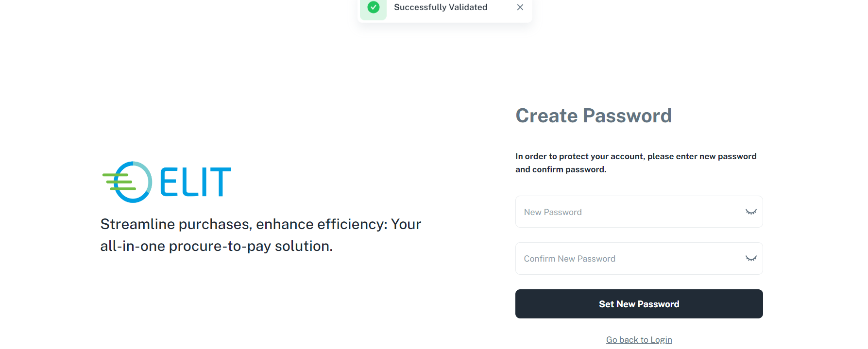Click the Confirm New Password placeholder label
Image resolution: width=868 pixels, height=349 pixels.
tap(569, 259)
